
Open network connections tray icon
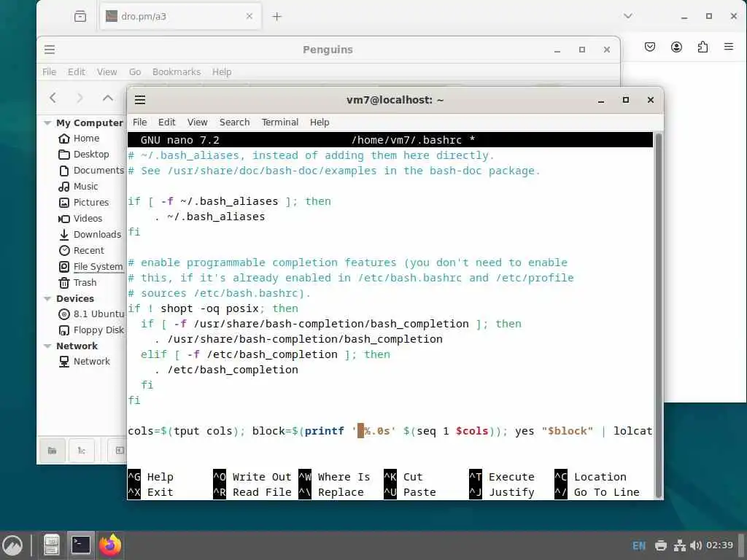pos(679,545)
